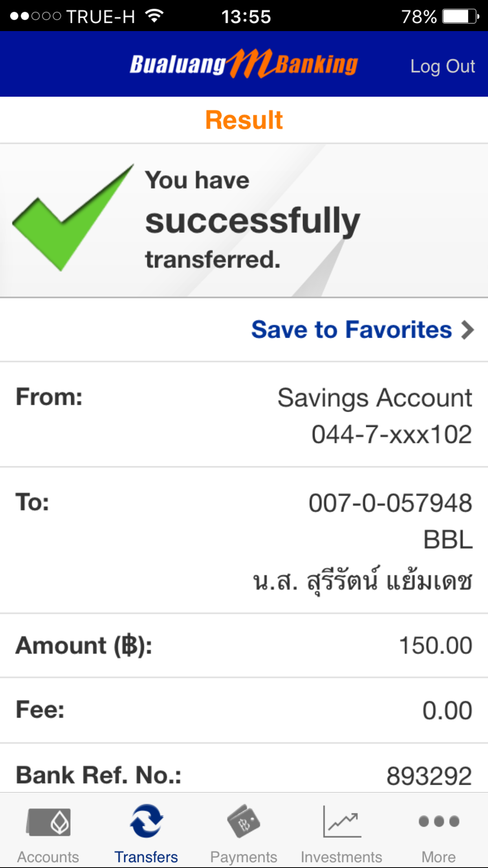Tap the Transfers arrows icon
The width and height of the screenshot is (488, 868).
pos(146,821)
